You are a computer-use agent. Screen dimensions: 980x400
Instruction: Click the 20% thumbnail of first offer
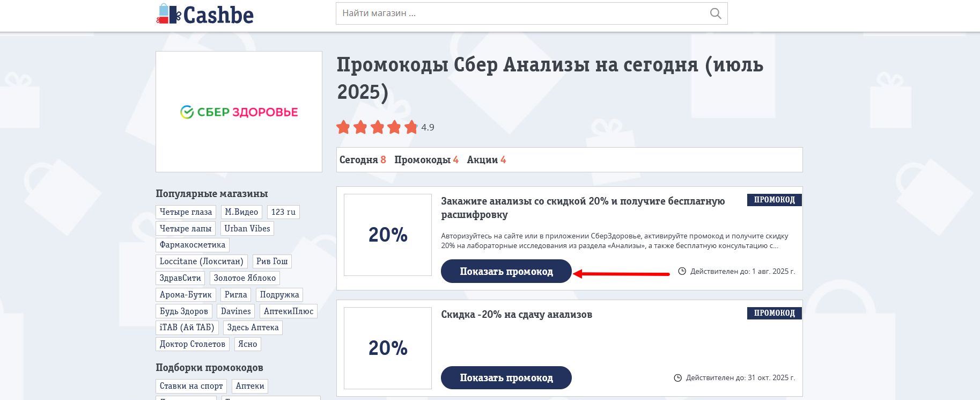tap(388, 235)
